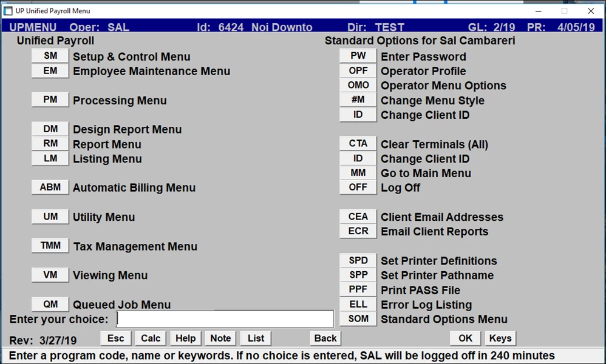Viewport: 606px width, 364px height.
Task: Open Client Email Addresses with CEA button
Action: pos(358,217)
